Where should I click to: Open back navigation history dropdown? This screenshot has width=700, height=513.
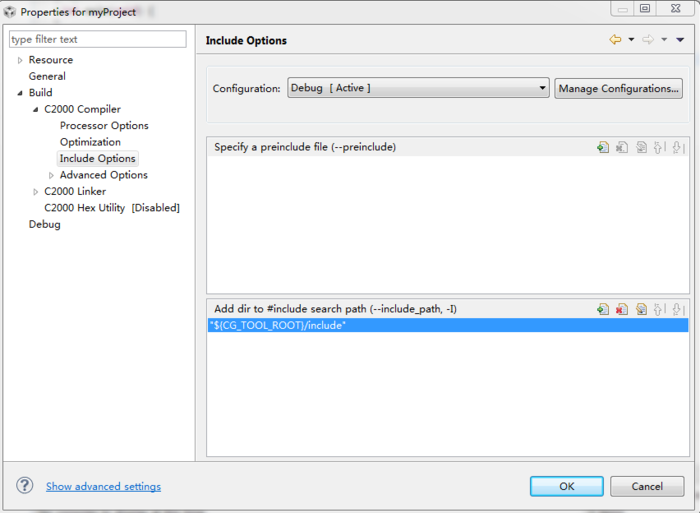631,40
